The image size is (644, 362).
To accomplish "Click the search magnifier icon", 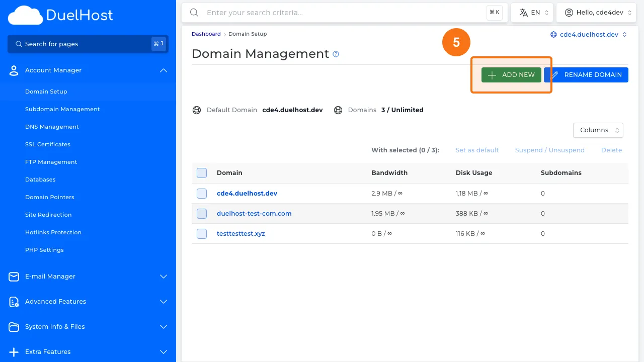I will point(194,13).
